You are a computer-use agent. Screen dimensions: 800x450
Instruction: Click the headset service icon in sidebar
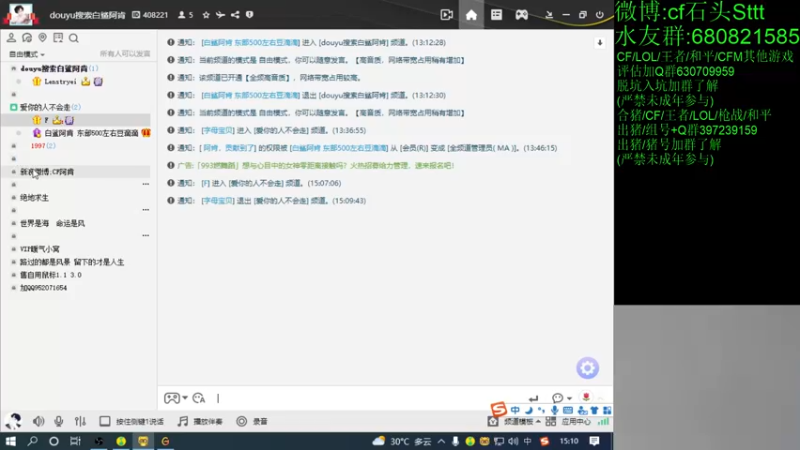tap(27, 38)
